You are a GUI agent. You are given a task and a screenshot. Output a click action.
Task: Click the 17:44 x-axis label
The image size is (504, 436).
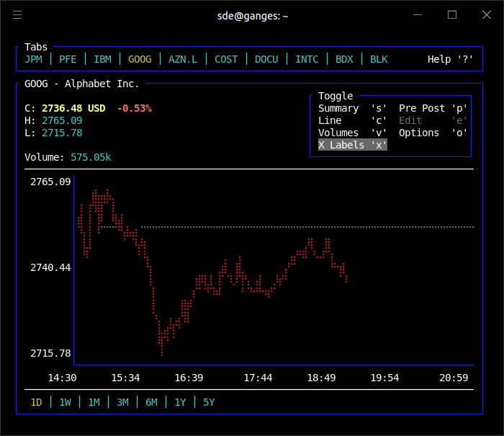(x=258, y=378)
